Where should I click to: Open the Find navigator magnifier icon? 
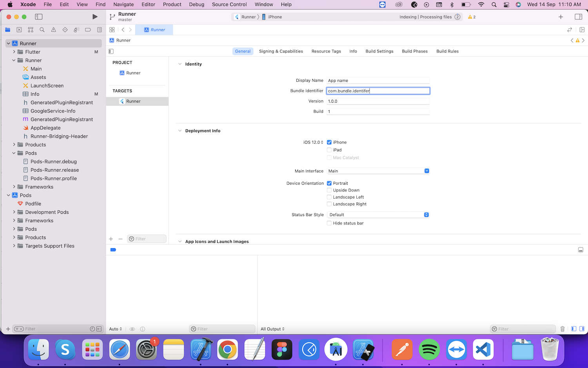coord(42,30)
